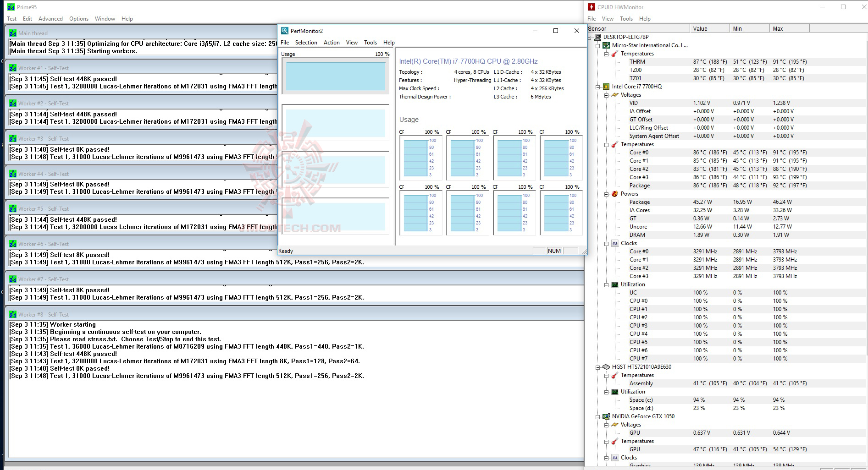Click the Temperatures icon under NVIDIA GeForce
The image size is (868, 470).
coord(615,441)
